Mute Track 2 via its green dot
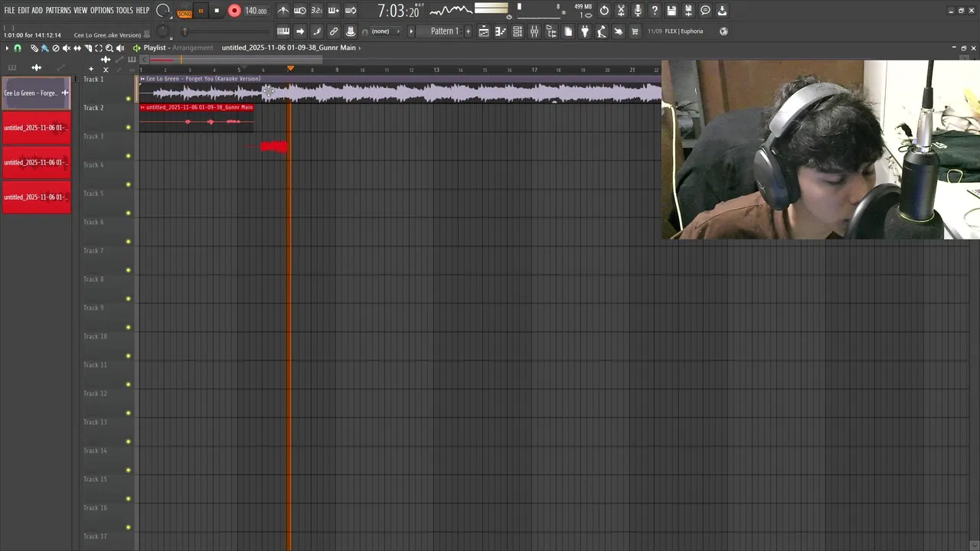This screenshot has height=551, width=980. [x=129, y=127]
